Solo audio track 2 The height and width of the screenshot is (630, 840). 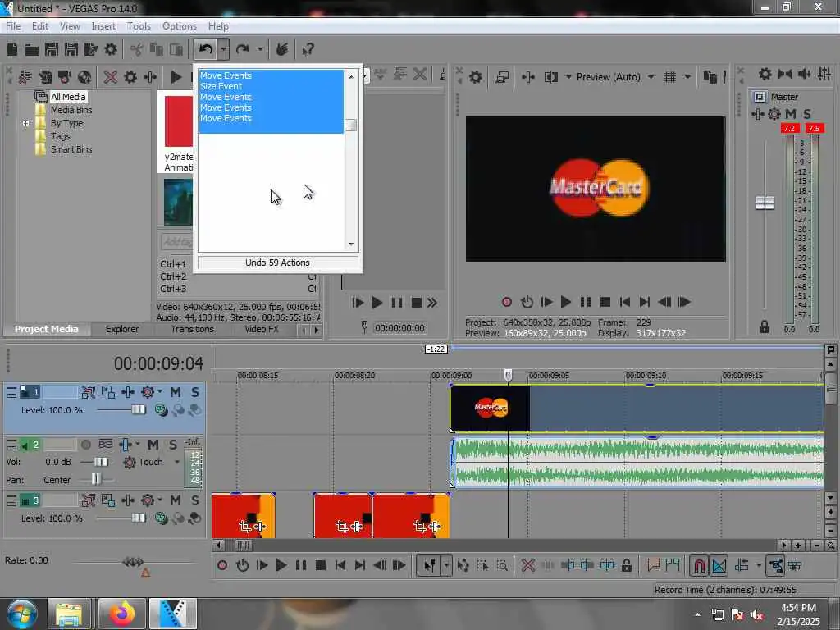tap(172, 445)
